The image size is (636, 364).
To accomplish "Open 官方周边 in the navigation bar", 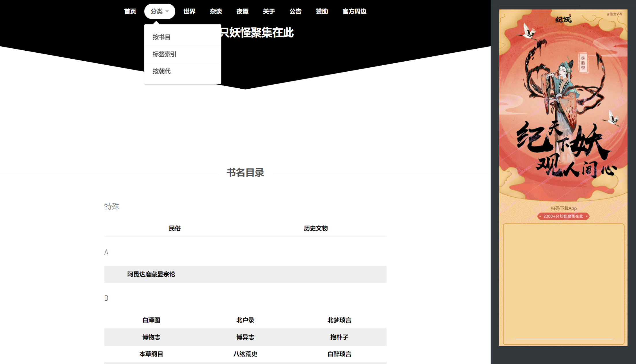I will pos(354,12).
